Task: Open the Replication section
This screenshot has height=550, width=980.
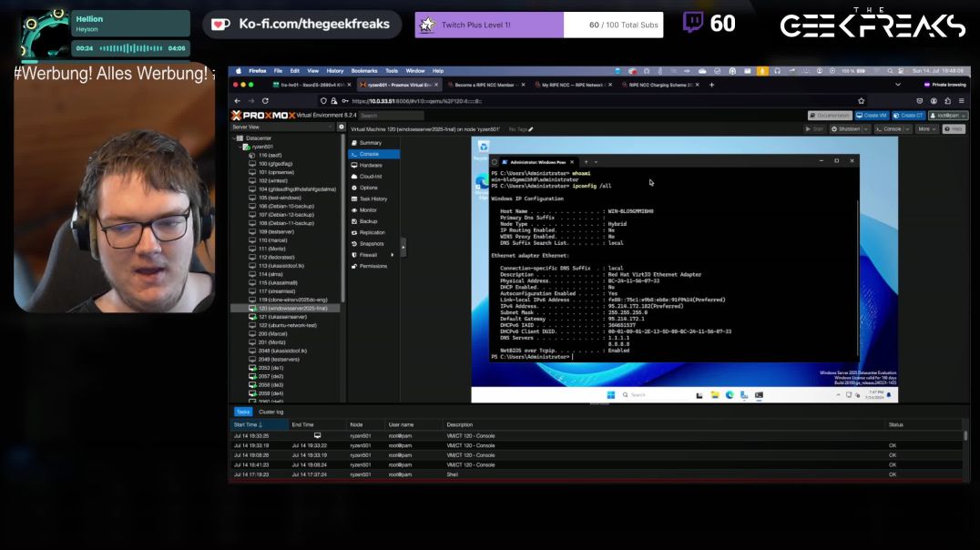Action: [x=373, y=232]
